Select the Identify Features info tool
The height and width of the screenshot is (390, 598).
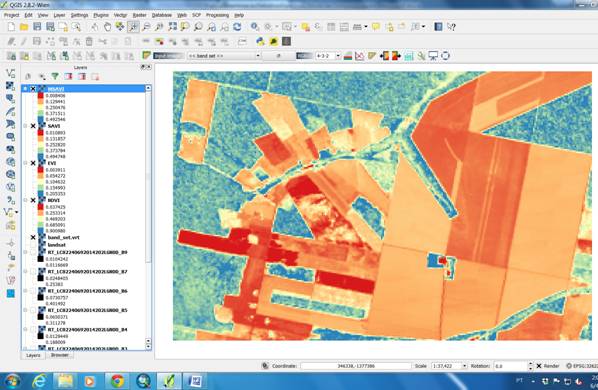[x=255, y=27]
